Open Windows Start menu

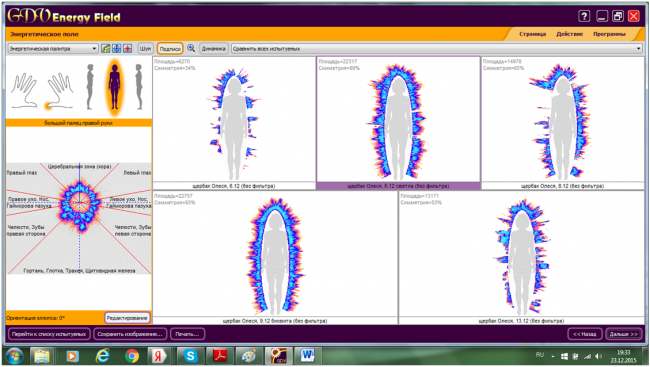(15, 356)
